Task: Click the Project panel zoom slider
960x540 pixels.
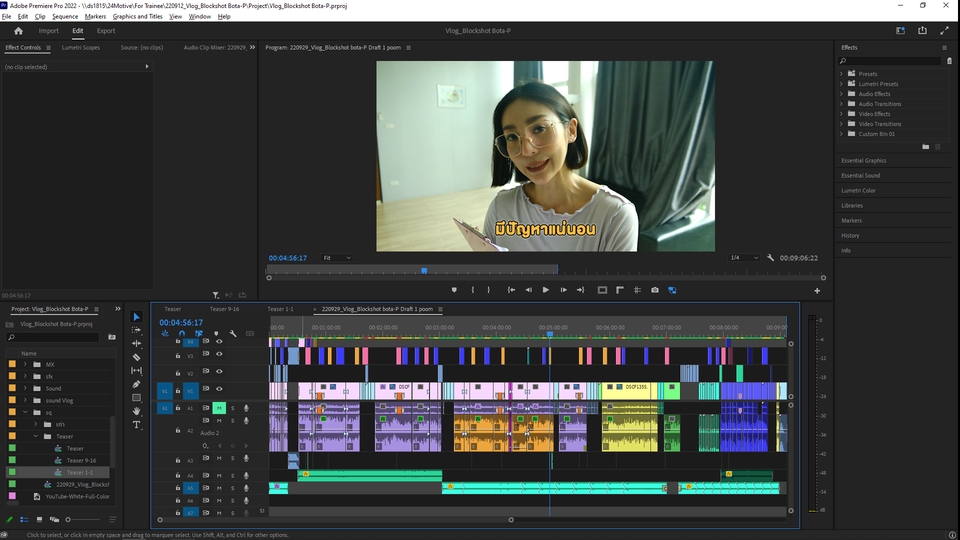Action: [68, 520]
